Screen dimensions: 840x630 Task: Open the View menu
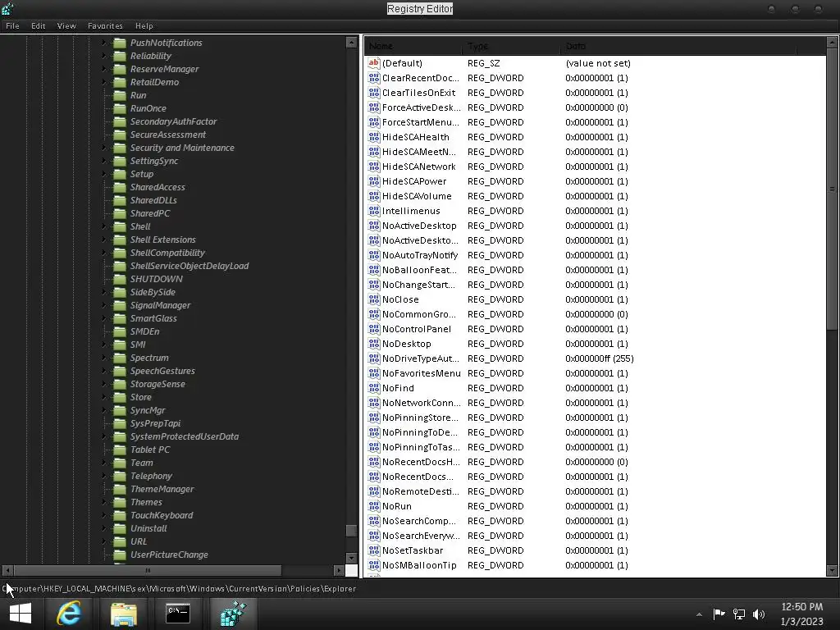[66, 25]
